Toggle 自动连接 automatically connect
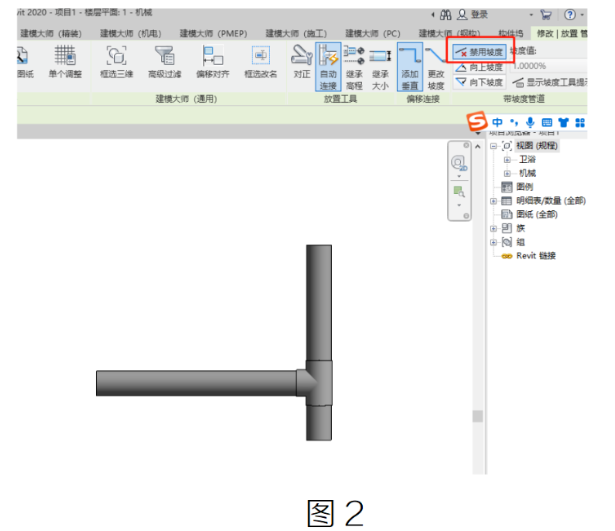 (x=328, y=67)
